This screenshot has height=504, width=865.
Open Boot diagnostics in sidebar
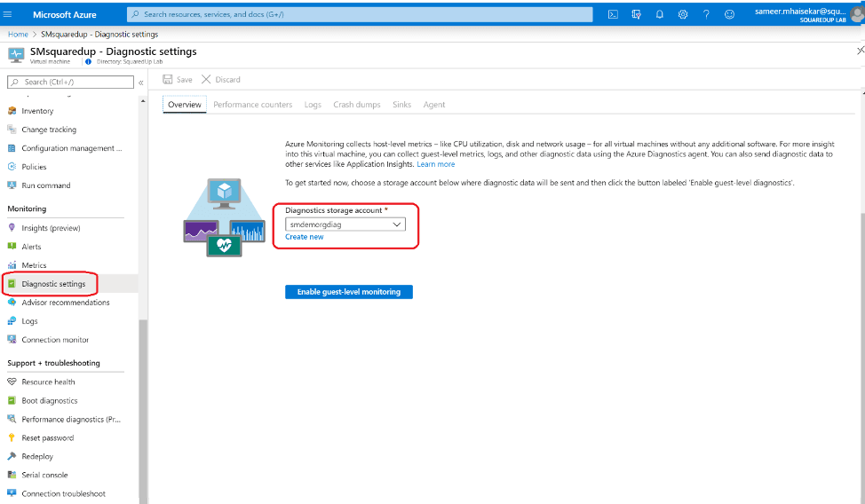(x=49, y=400)
